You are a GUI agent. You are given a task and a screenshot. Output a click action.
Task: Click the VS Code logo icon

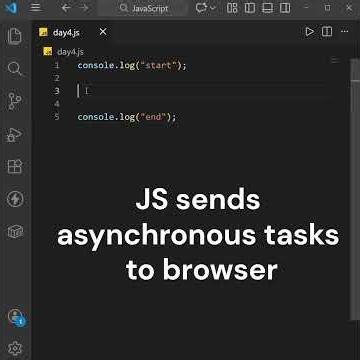coord(12,7)
